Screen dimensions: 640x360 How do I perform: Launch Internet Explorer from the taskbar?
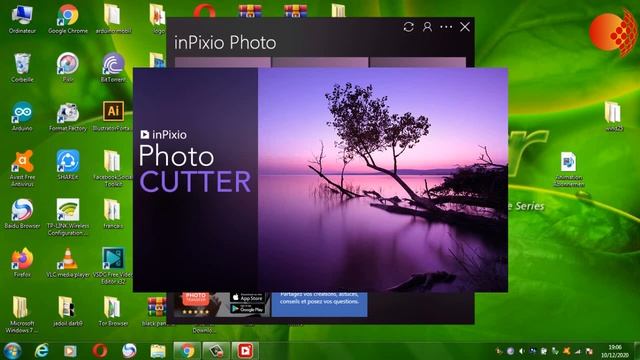pos(41,351)
